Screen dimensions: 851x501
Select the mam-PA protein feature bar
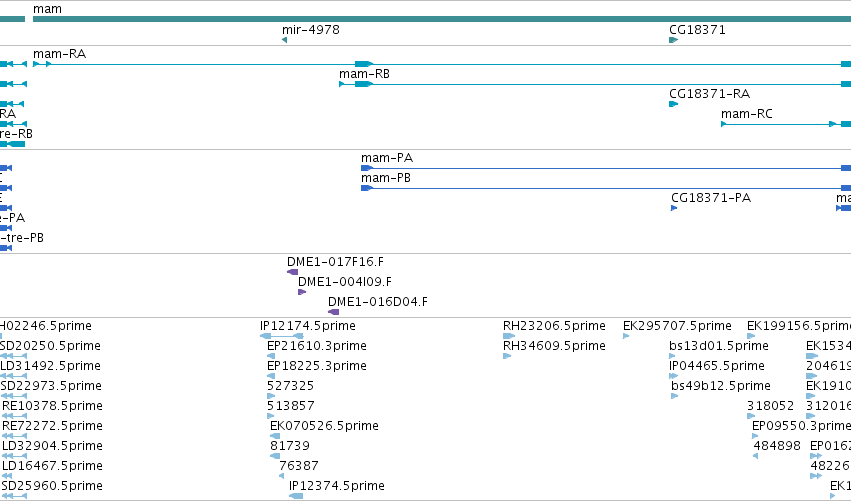606,168
